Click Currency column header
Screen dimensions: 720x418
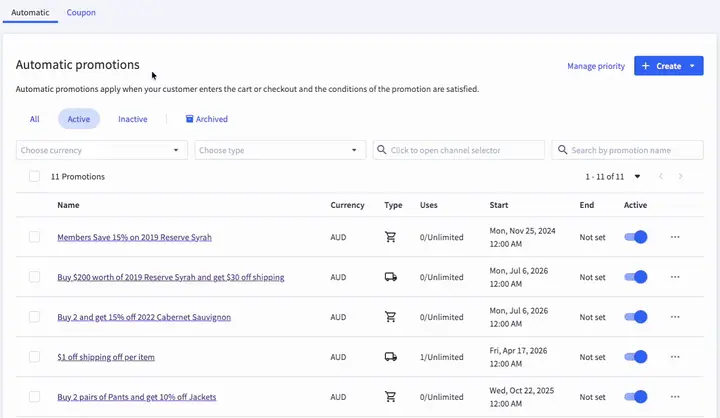click(x=347, y=205)
